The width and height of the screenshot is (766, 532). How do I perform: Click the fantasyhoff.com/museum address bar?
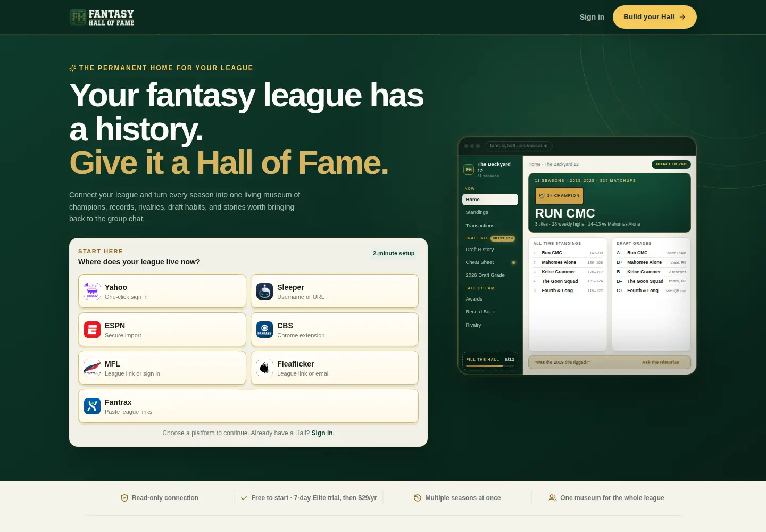pos(519,146)
